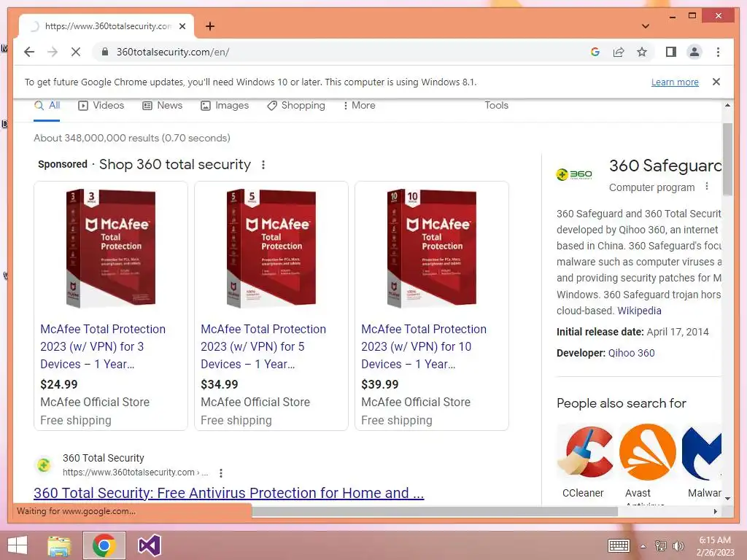Click the forward navigation arrow
Image resolution: width=747 pixels, height=560 pixels.
tap(53, 52)
